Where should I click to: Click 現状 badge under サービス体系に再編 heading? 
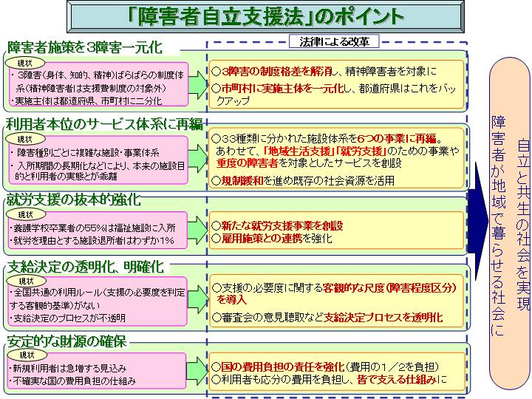25,139
